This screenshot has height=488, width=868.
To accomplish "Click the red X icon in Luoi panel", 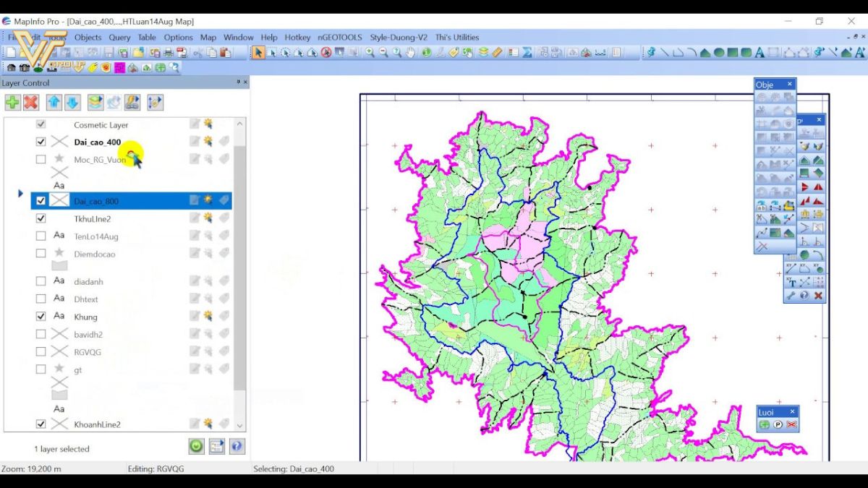I will pyautogui.click(x=791, y=425).
